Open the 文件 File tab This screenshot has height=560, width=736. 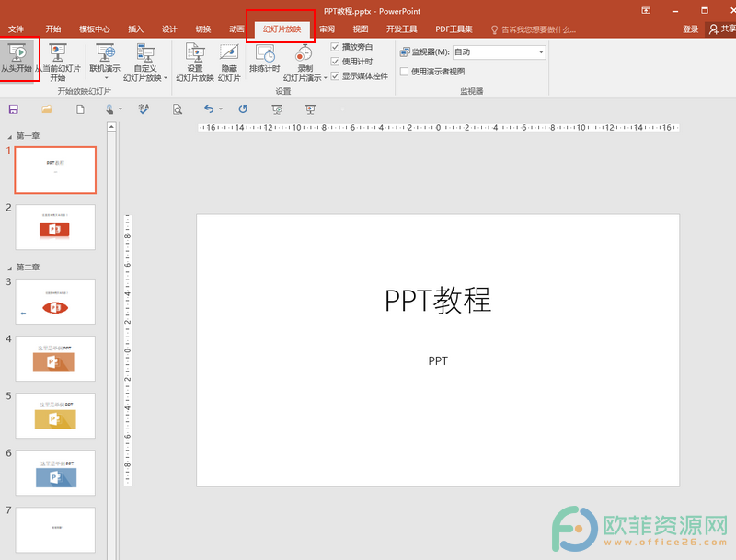(16, 29)
